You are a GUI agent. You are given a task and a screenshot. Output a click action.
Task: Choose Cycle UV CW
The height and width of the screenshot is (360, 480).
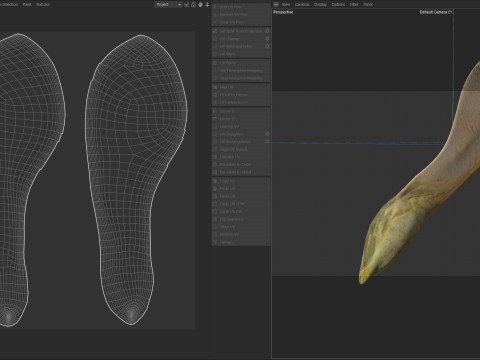241,212
